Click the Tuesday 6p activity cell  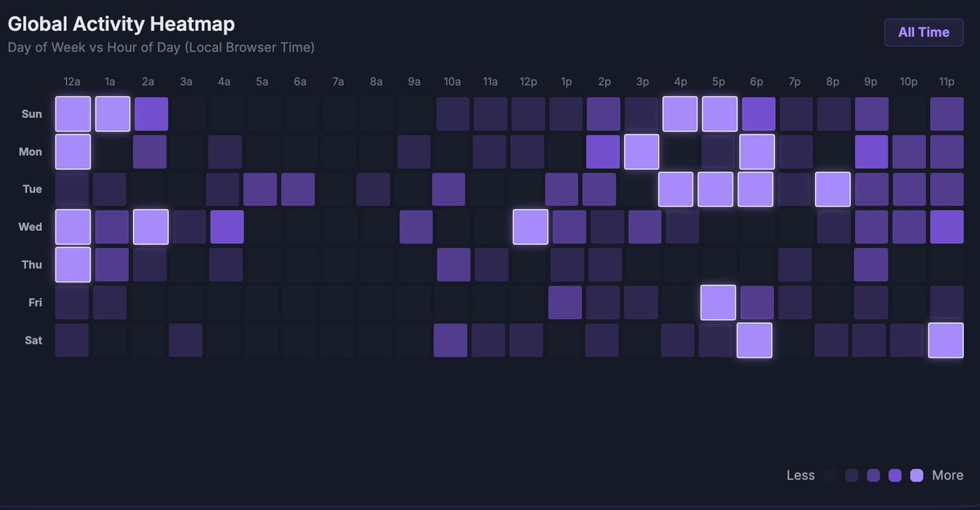click(x=757, y=189)
